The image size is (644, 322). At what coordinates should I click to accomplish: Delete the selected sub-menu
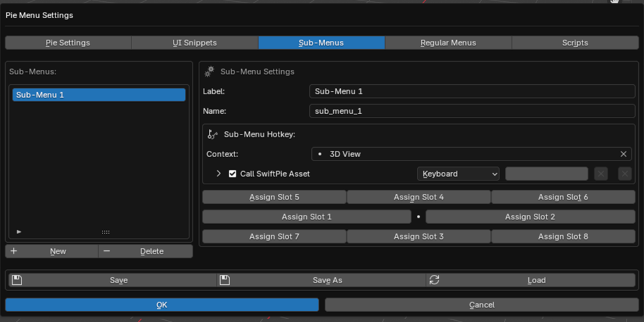[146, 252]
